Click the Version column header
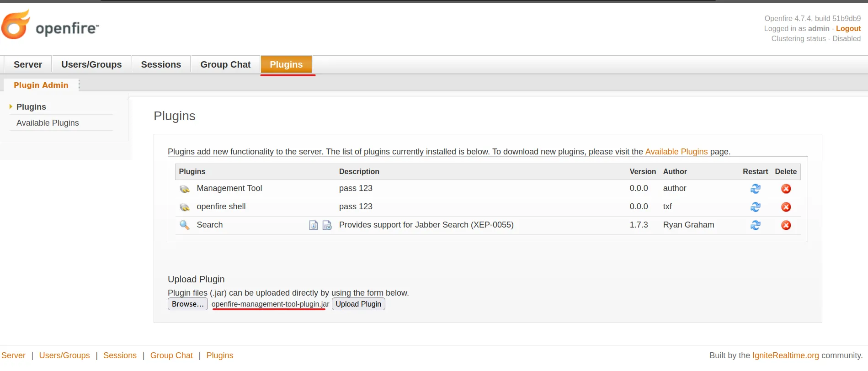The width and height of the screenshot is (868, 371). tap(643, 171)
